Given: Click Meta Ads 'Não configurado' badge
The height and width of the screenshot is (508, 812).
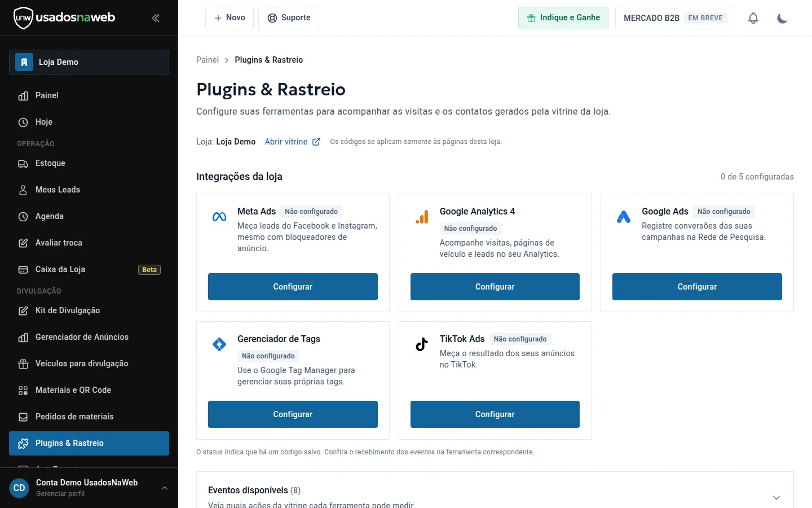Looking at the screenshot, I should pyautogui.click(x=311, y=212).
